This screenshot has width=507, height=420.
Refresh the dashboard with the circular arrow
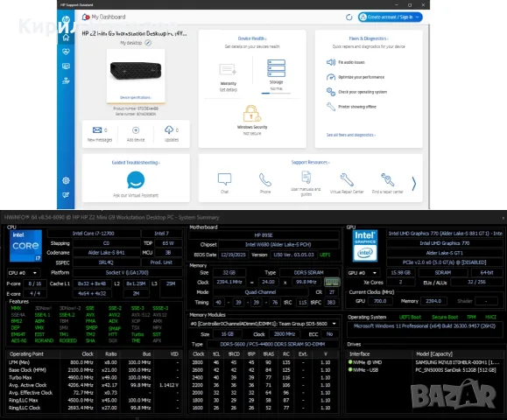[x=349, y=17]
